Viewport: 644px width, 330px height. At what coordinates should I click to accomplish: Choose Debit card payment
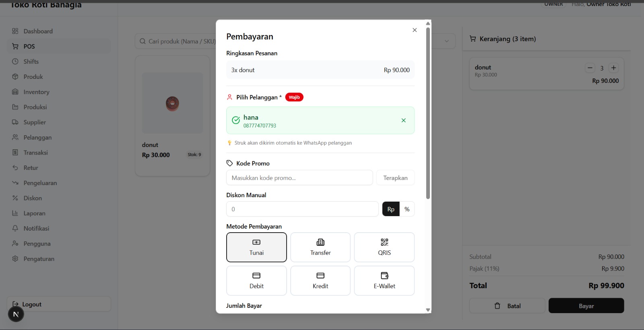click(x=256, y=280)
